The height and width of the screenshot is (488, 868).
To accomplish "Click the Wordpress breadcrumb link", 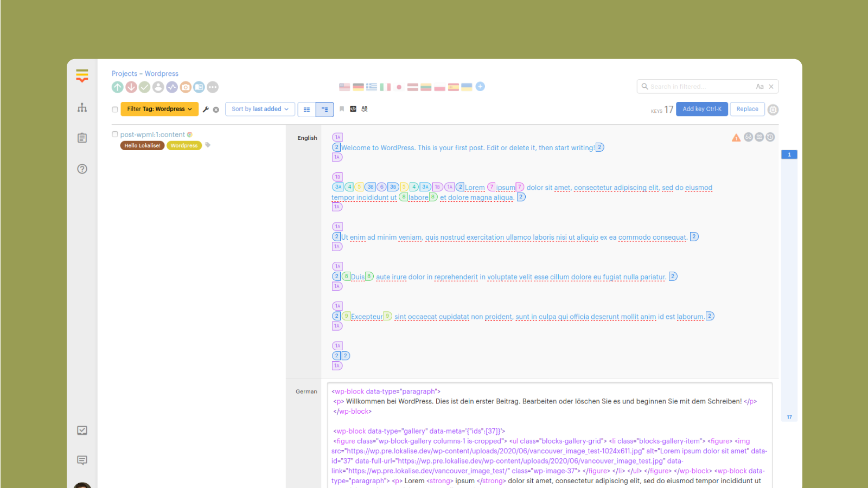I will pos(162,74).
